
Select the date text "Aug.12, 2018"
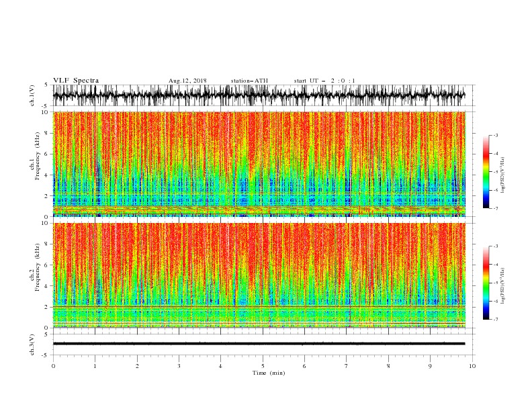coord(187,81)
